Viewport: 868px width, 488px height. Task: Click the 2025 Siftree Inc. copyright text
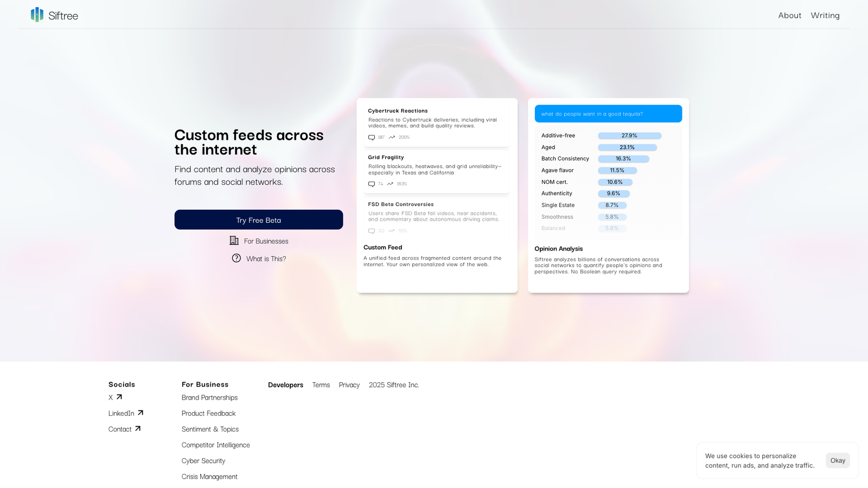pyautogui.click(x=394, y=385)
